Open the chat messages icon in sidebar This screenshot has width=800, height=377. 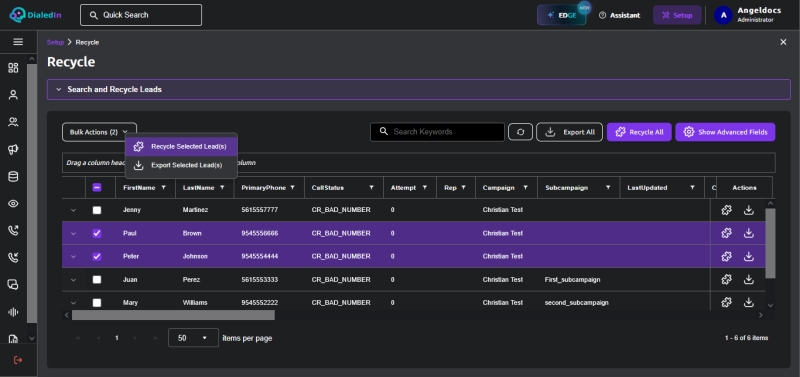(13, 285)
